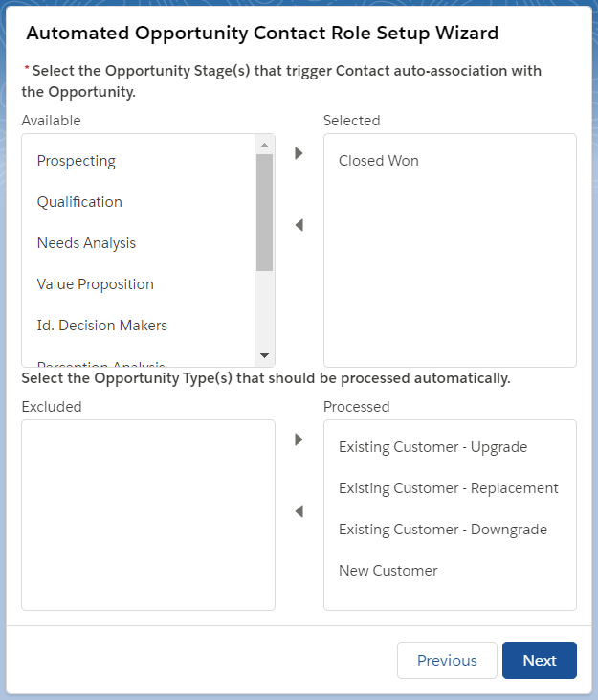
Task: Choose Existing Customer - Replacement type
Action: coord(448,488)
